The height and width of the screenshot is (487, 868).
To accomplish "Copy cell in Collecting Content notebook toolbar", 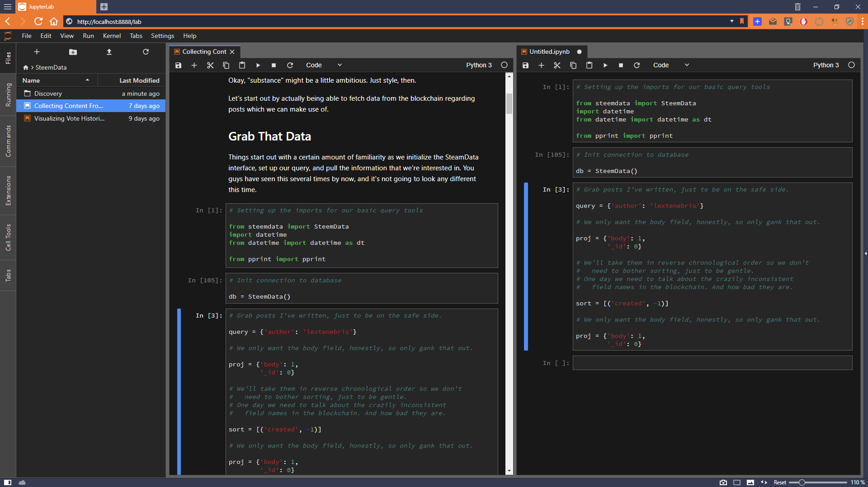I will click(x=226, y=65).
